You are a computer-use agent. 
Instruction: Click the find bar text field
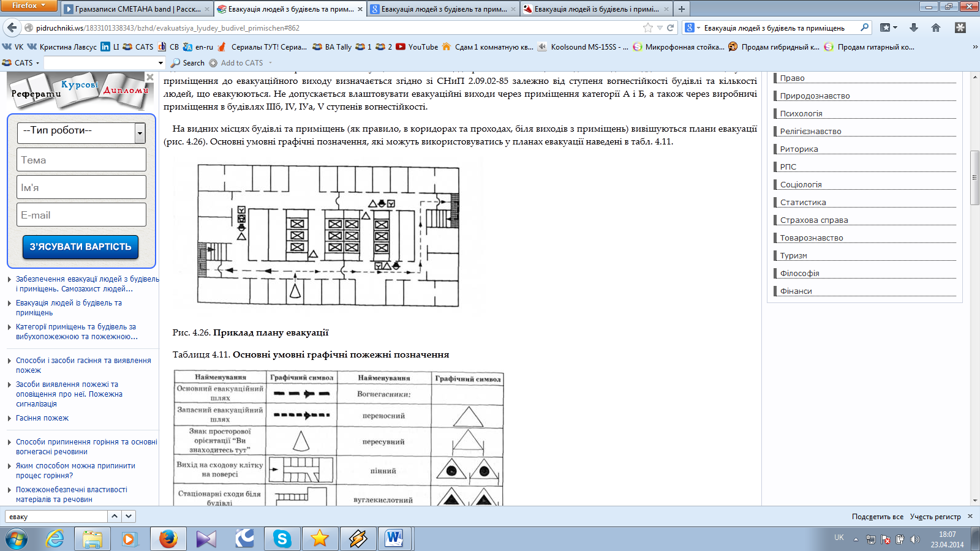tap(56, 516)
